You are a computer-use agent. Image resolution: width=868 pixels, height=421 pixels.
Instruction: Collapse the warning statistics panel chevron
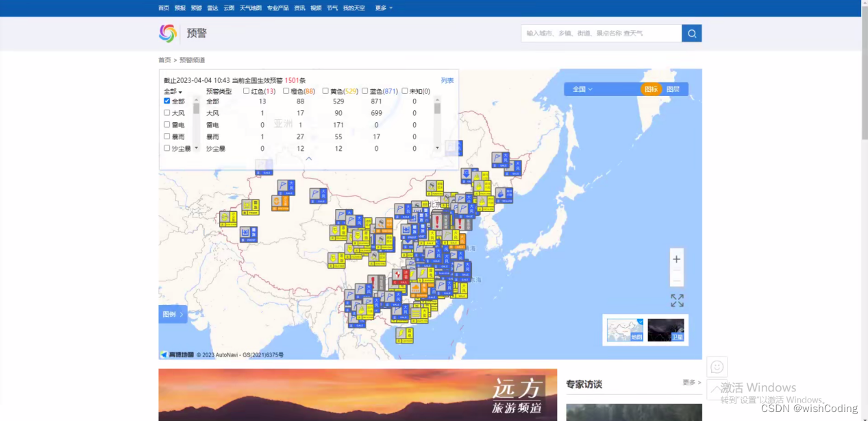308,158
